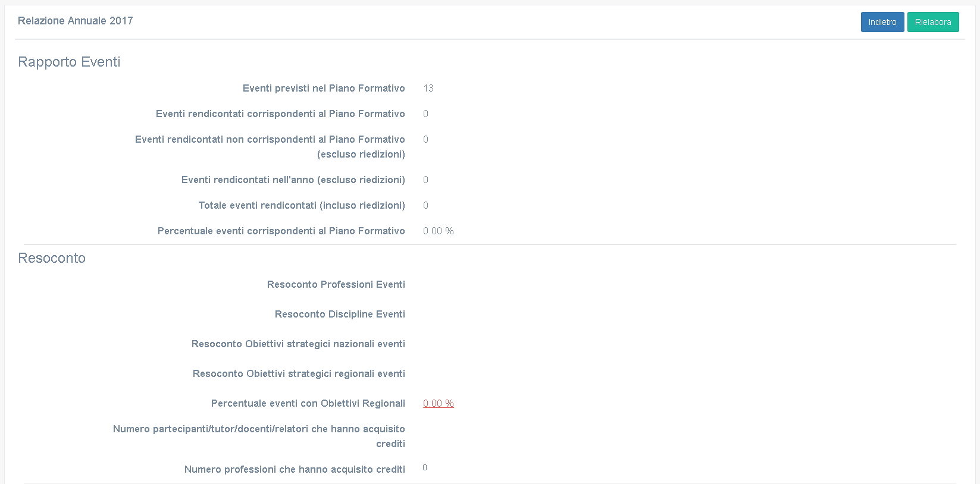Click Resoconto Obiettivi strategici regionali eventi label
Screen dimensions: 980x484
coord(299,373)
